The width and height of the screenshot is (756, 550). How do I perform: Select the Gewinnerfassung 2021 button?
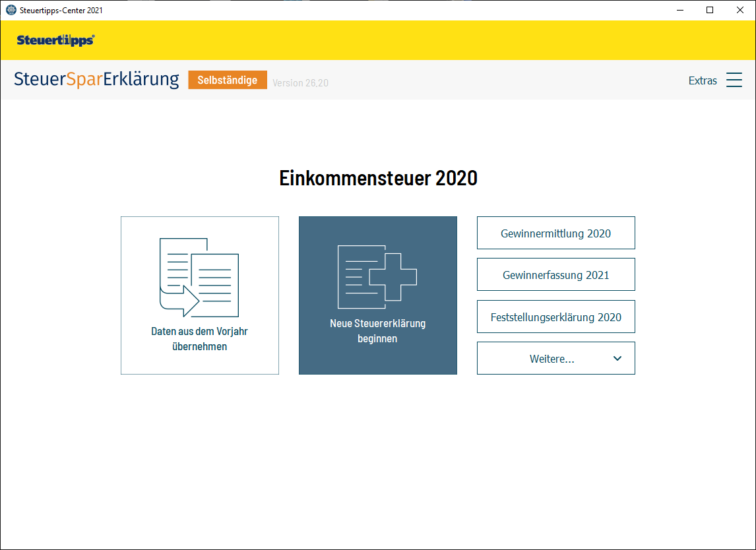coord(555,275)
